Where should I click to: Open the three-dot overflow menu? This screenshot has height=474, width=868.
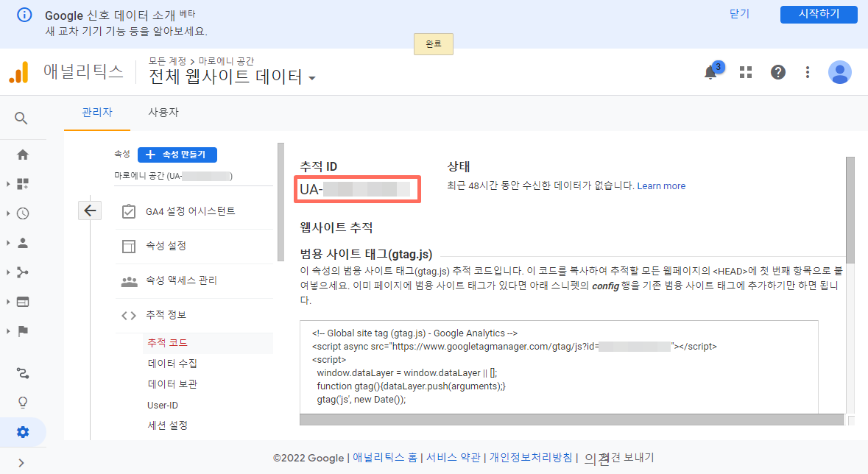click(807, 71)
